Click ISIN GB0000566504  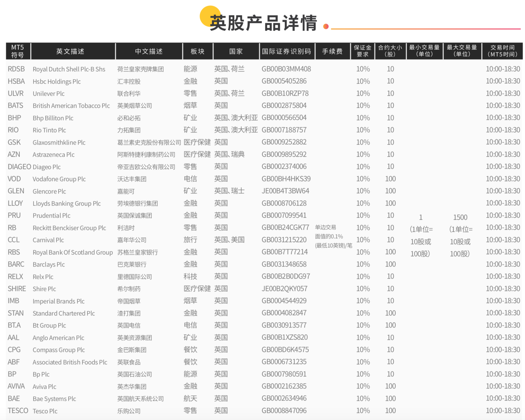[284, 118]
